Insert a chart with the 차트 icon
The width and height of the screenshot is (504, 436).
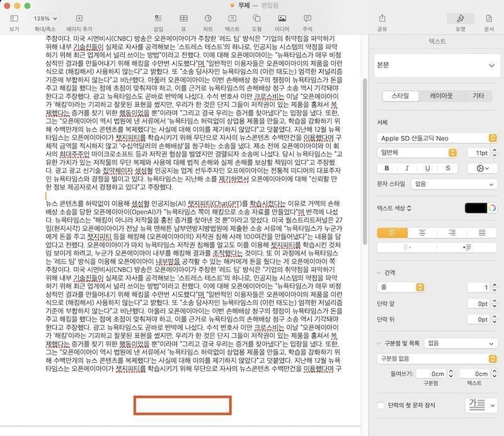tap(208, 18)
